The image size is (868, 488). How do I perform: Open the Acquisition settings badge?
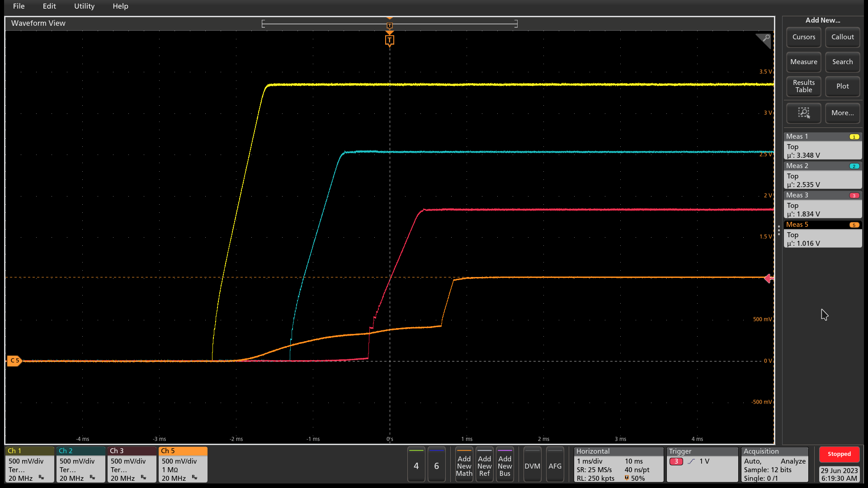[x=774, y=465]
